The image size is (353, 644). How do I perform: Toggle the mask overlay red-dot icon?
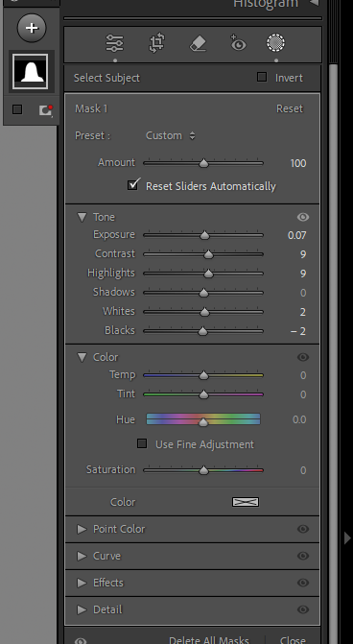45,109
